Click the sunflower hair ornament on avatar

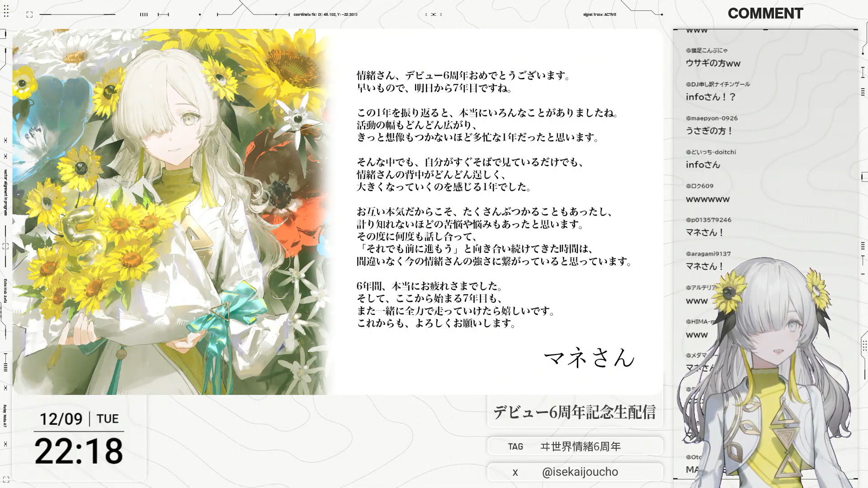click(x=728, y=294)
